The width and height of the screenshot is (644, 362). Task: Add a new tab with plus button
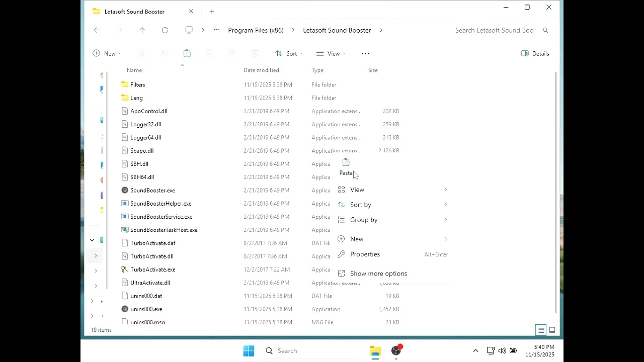pyautogui.click(x=212, y=12)
